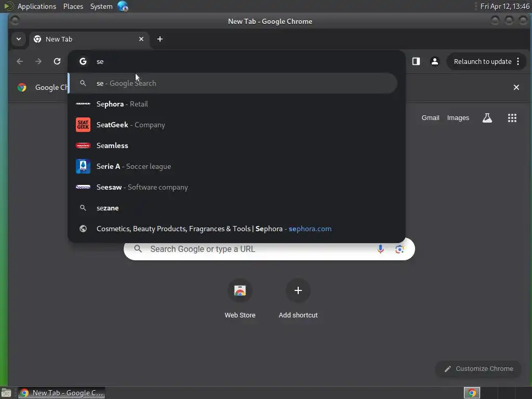Search by image with Google Lens icon

400,249
